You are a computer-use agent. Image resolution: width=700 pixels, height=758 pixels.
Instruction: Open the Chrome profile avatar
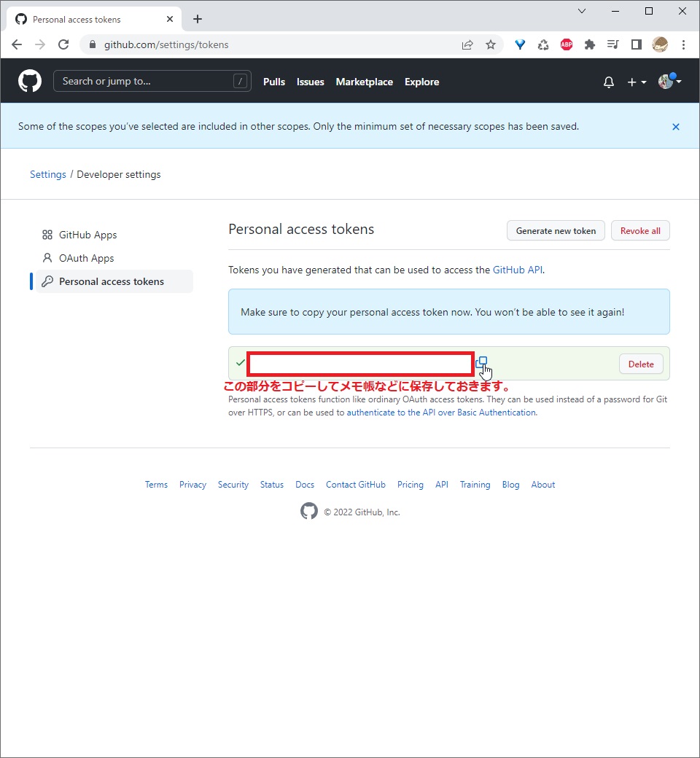click(x=660, y=45)
